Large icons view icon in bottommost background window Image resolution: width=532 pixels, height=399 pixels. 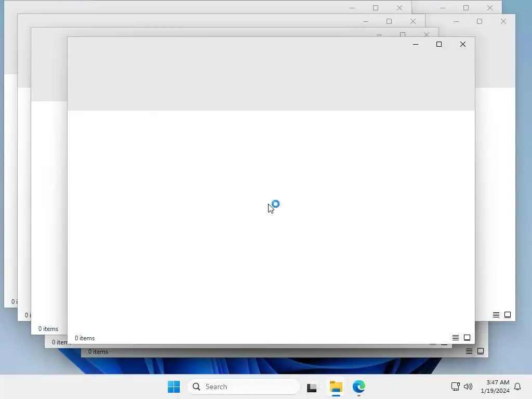481,351
